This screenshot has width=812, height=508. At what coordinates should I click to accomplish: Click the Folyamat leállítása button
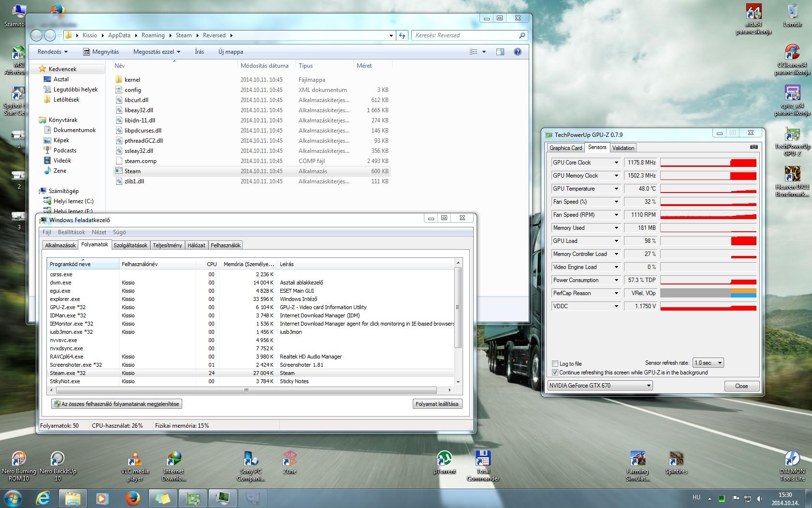pos(437,404)
